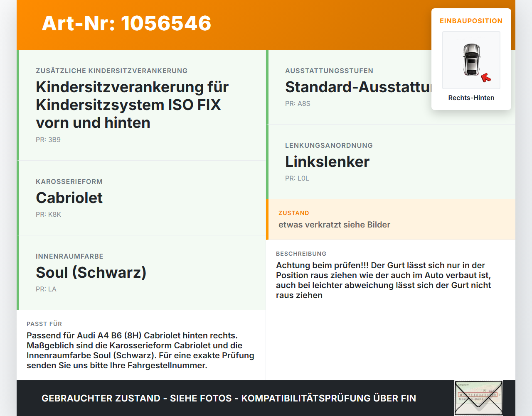This screenshot has height=416, width=532.
Task: Click the INNENRAUMFARBE label
Action: pos(69,256)
